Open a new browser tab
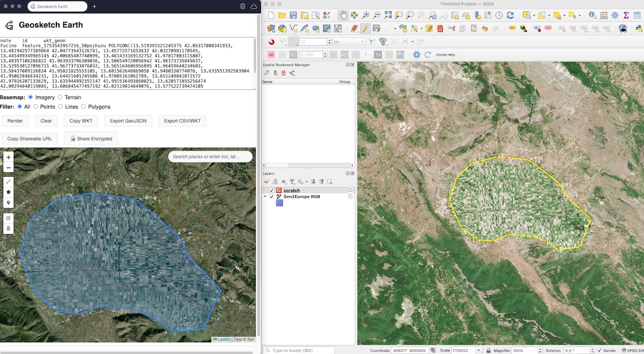 pos(94,6)
